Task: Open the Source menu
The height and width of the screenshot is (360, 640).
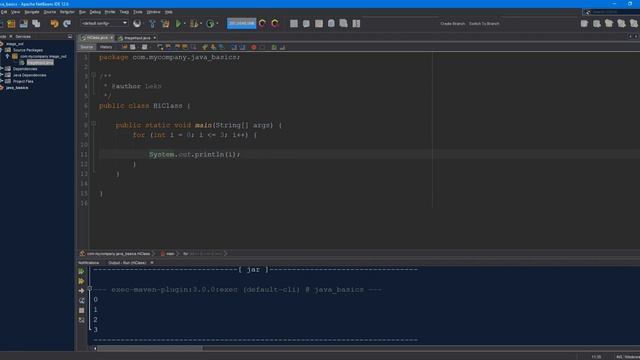Action: coord(50,12)
